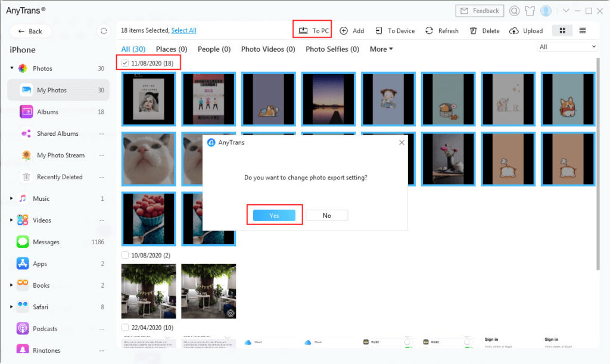Click the Select All link
This screenshot has width=610, height=364.
pos(183,30)
